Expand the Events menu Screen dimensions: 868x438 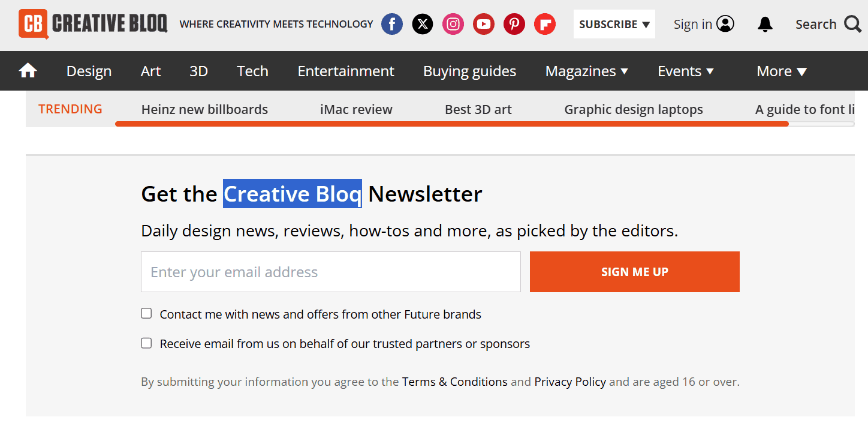685,71
